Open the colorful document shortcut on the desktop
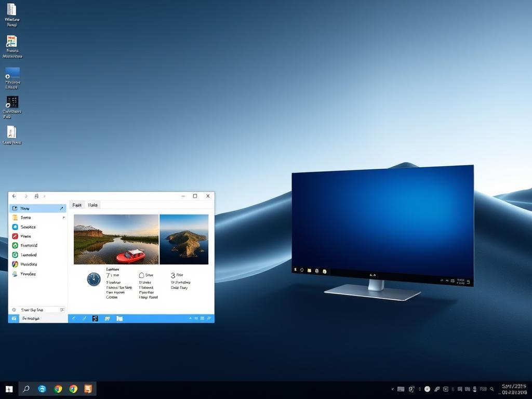532x399 pixels. [12, 46]
